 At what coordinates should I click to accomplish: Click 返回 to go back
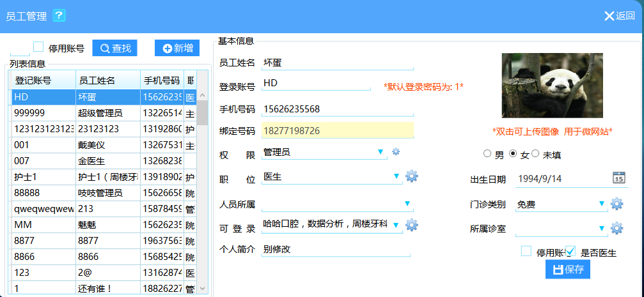click(619, 16)
